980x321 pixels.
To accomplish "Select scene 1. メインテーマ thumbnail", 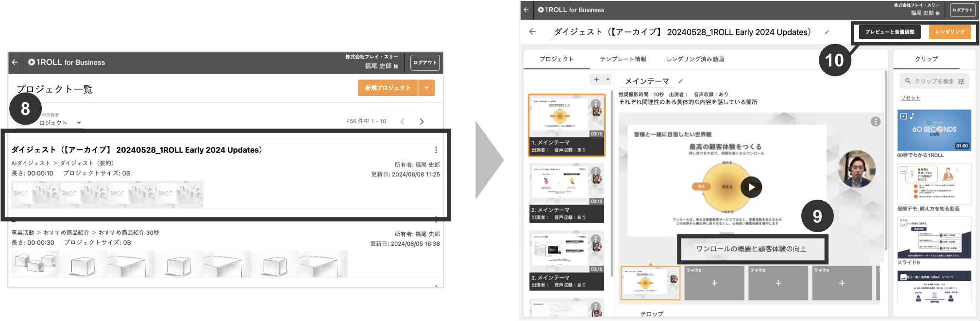I will click(x=567, y=125).
